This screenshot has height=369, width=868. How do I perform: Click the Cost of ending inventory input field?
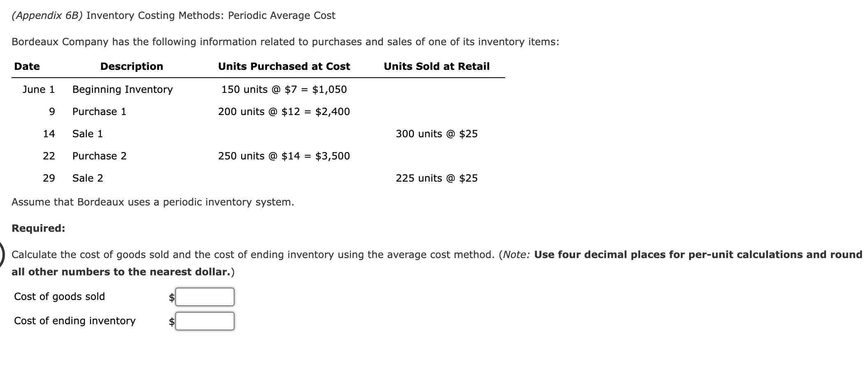click(x=204, y=321)
